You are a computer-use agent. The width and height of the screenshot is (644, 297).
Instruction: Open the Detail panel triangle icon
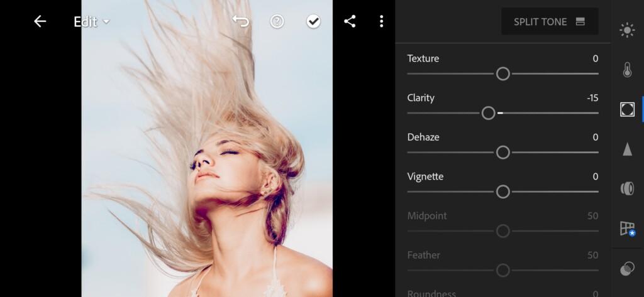click(627, 149)
